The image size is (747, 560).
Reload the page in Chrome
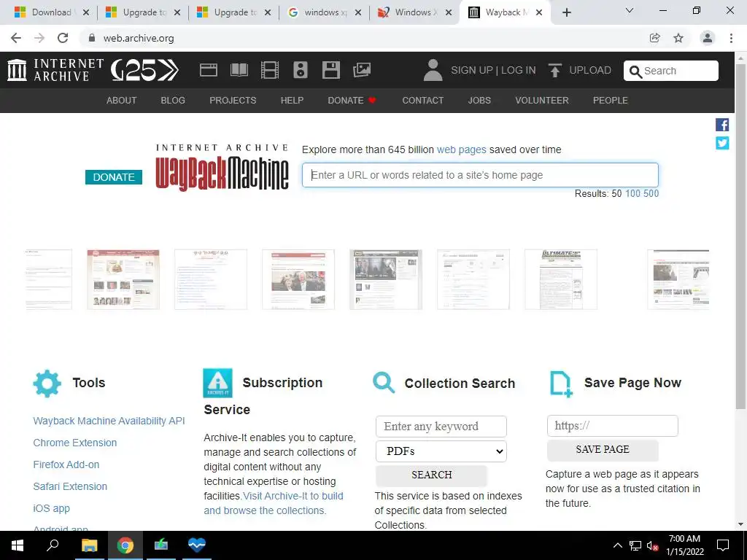click(x=63, y=38)
